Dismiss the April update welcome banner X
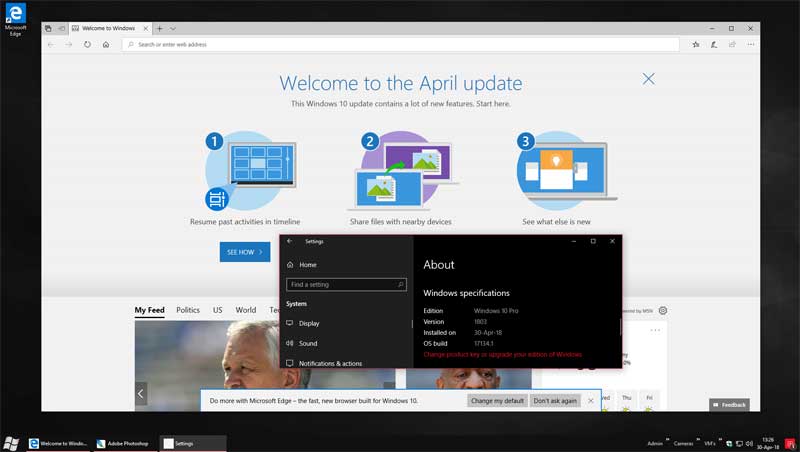This screenshot has height=452, width=800. tap(649, 79)
